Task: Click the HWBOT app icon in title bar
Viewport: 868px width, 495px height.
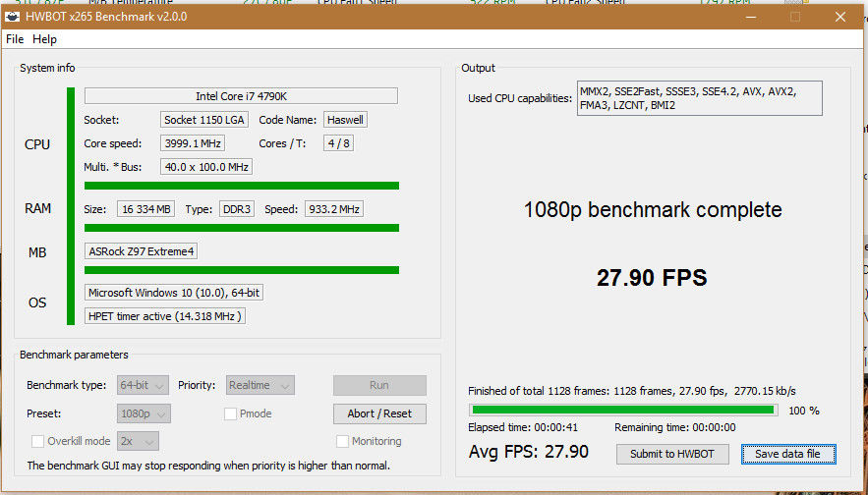Action: point(12,17)
